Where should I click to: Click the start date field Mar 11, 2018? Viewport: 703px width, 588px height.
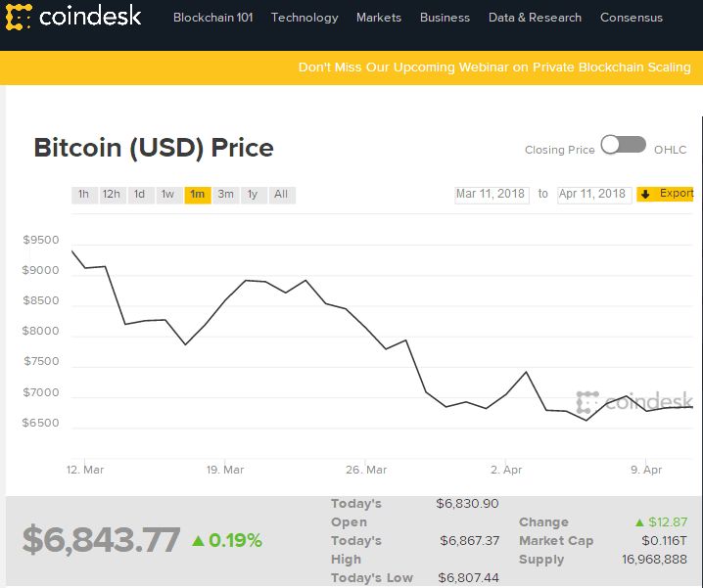[492, 194]
